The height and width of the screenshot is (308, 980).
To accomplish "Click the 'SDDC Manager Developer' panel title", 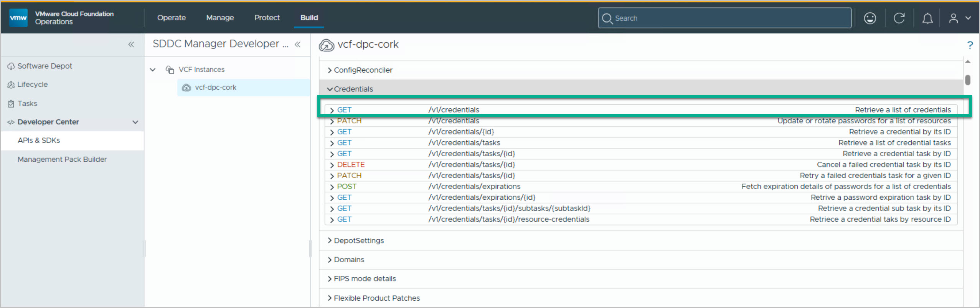I will (x=220, y=44).
